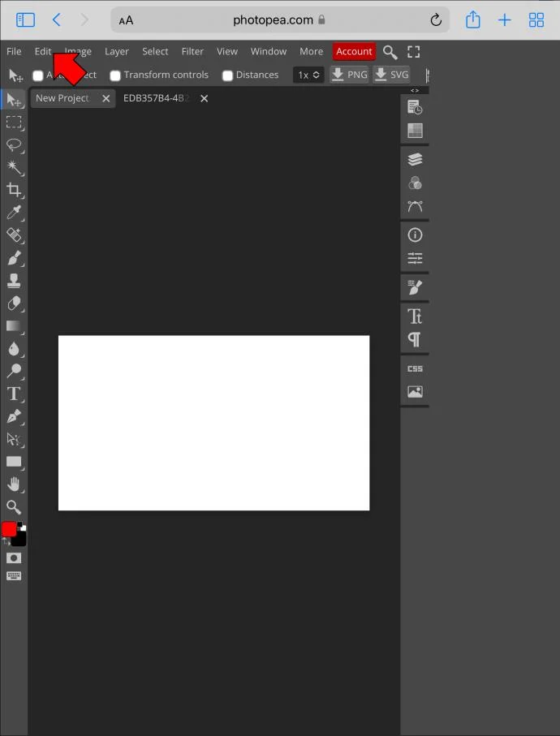Toggle the Auto-Select checkbox
Screen dimensions: 560x736
[x=38, y=75]
